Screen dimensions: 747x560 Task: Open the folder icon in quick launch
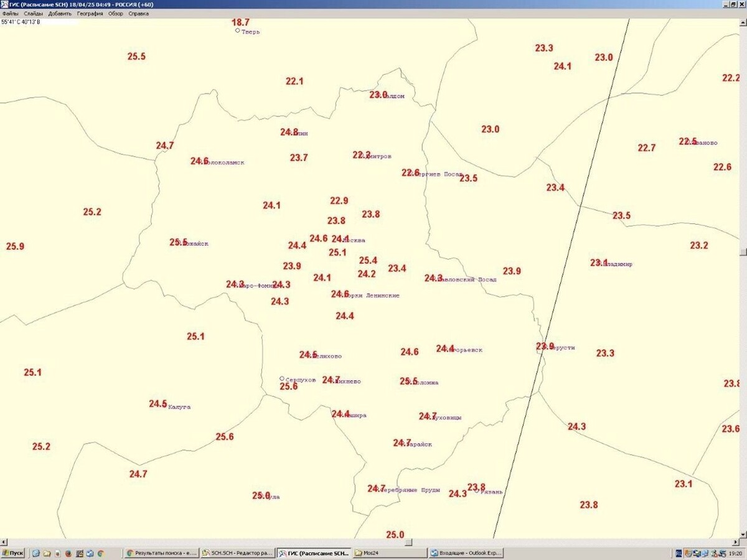point(48,553)
